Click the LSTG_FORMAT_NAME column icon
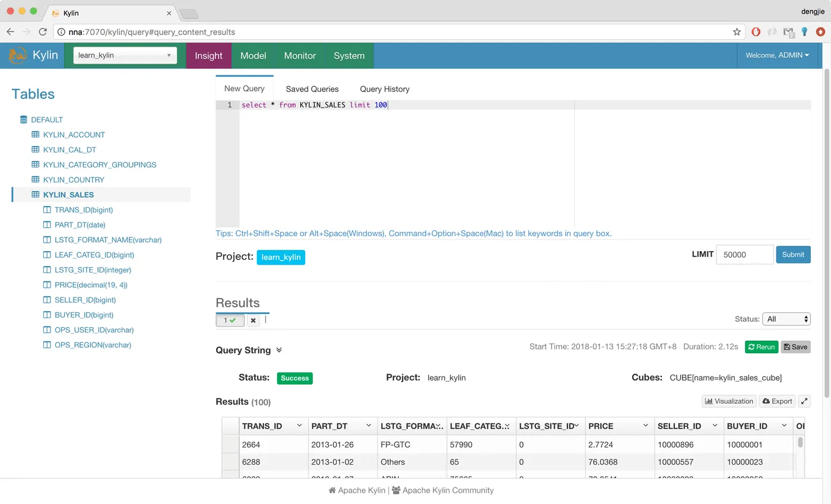This screenshot has width=831, height=504. [47, 240]
